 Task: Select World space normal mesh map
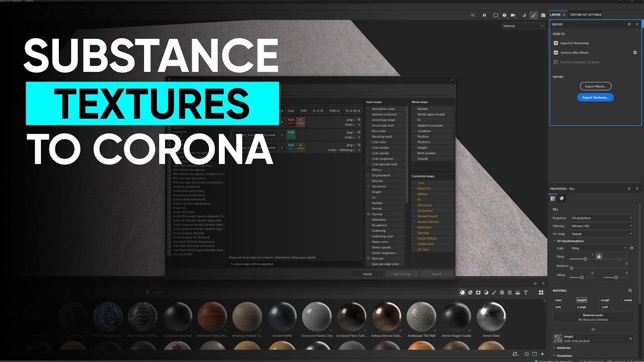(x=431, y=114)
